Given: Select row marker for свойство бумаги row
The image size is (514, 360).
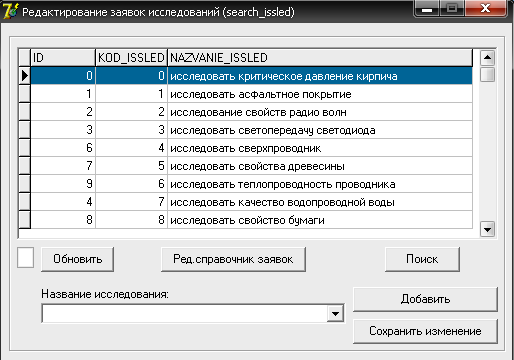Looking at the screenshot, I should [25, 220].
